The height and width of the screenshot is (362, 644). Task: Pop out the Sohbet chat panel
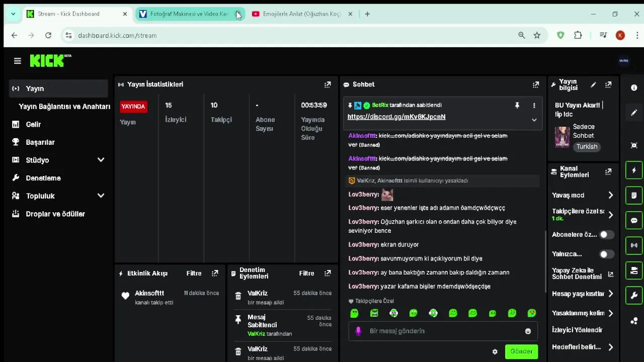tap(536, 84)
